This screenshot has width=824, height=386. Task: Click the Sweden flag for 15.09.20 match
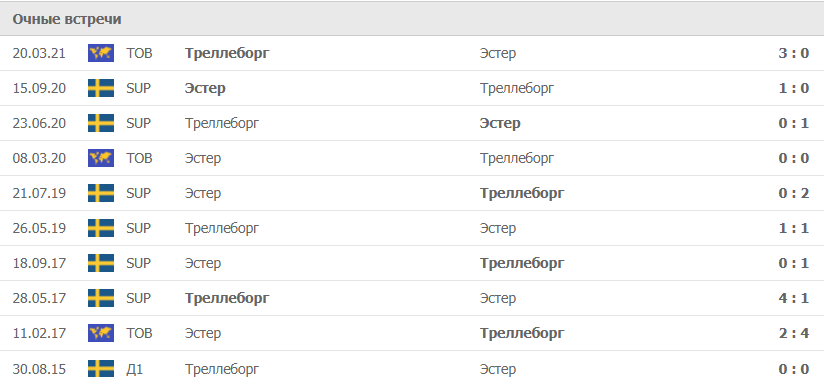(101, 88)
